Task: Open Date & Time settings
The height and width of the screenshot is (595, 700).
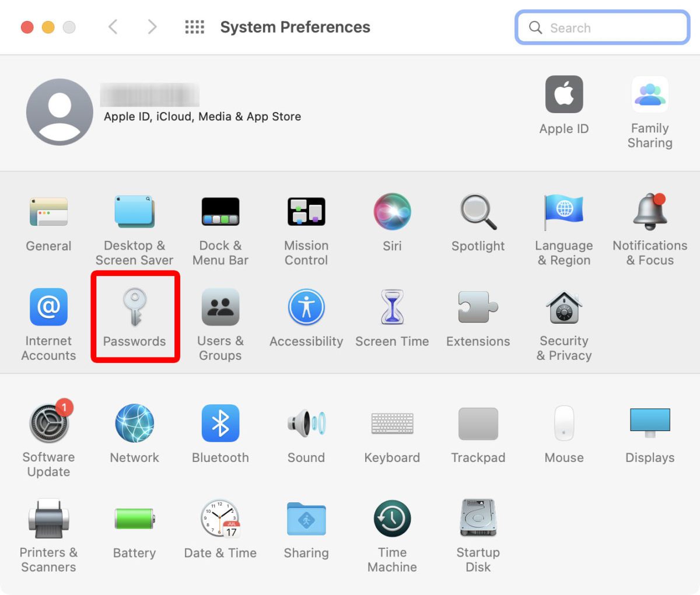Action: click(220, 528)
